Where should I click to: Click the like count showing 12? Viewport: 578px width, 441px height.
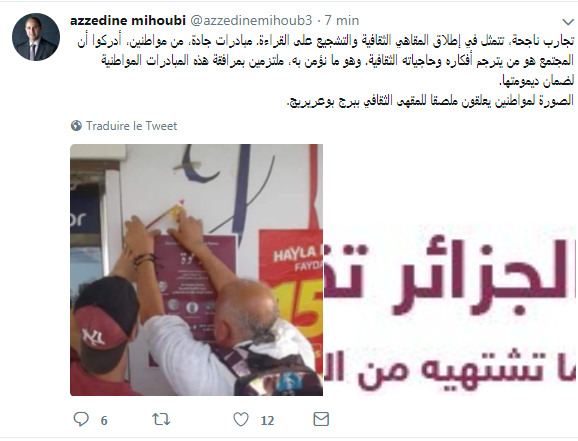[x=267, y=420]
